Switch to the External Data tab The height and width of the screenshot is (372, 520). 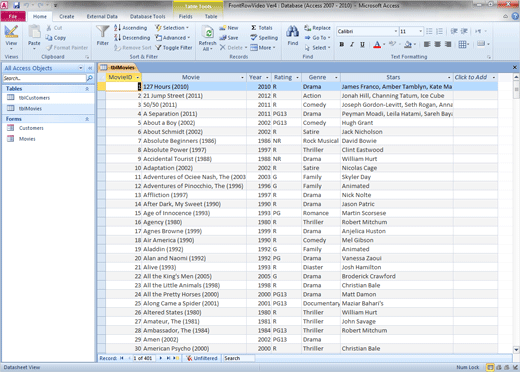click(x=102, y=16)
